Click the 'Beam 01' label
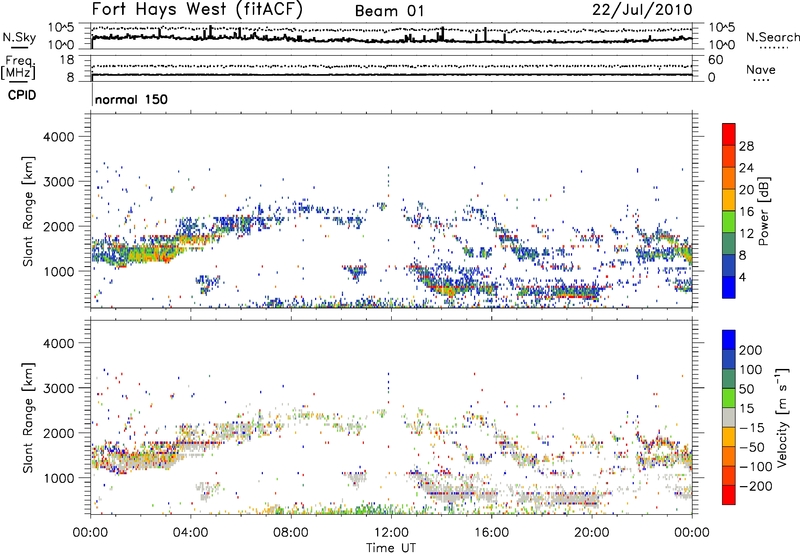The height and width of the screenshot is (554, 800). pos(389,11)
